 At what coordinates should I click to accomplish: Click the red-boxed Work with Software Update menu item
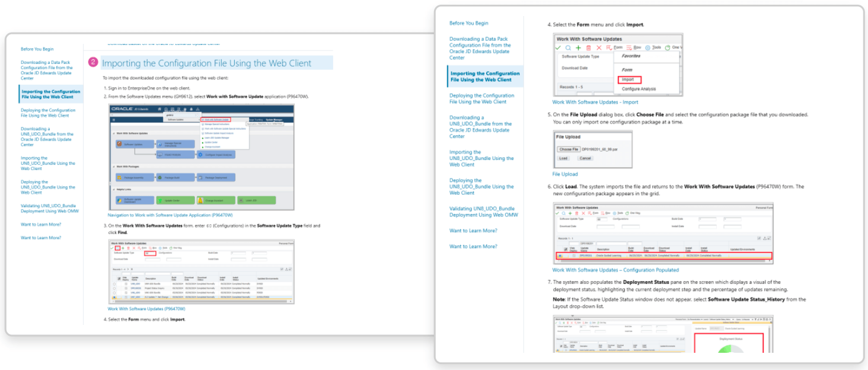click(217, 119)
